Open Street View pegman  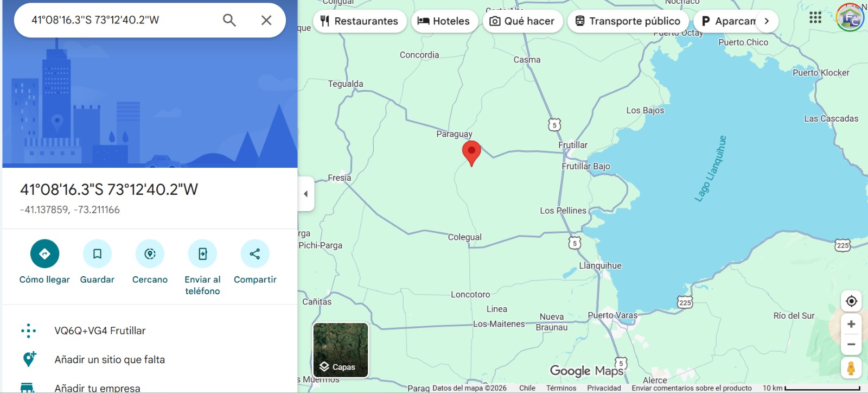click(851, 367)
